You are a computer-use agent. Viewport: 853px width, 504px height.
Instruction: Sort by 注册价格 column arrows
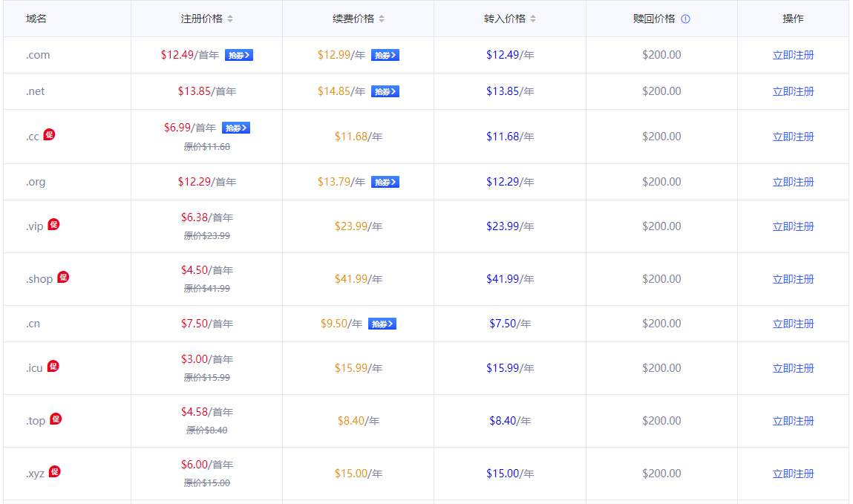click(x=230, y=19)
